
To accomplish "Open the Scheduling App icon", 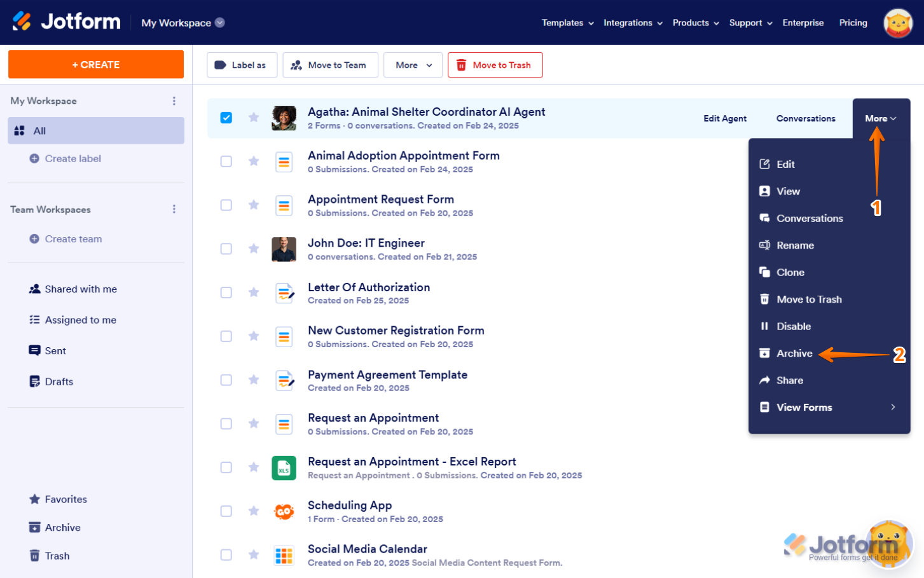I will click(284, 512).
